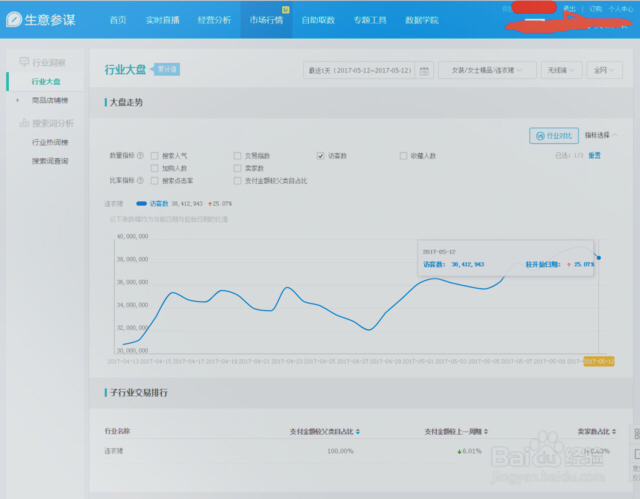Open the 全网 scope dropdown

pyautogui.click(x=604, y=70)
